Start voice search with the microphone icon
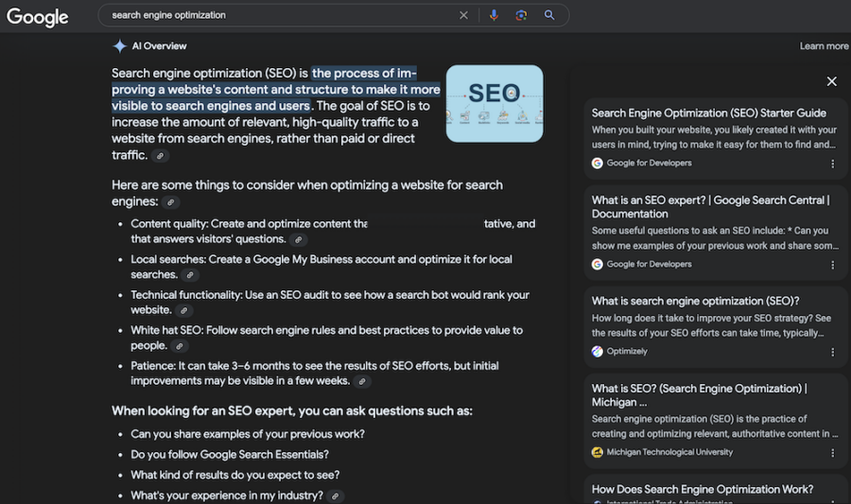Viewport: 851px width, 504px height. (493, 15)
